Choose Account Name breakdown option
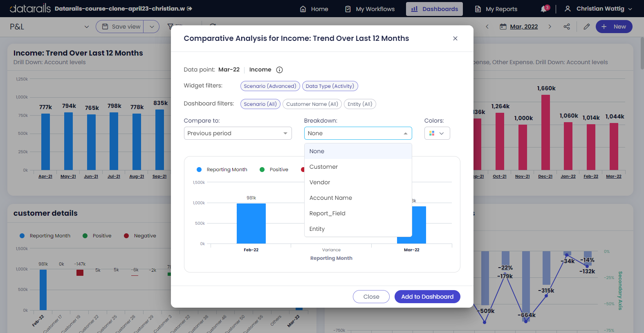Viewport: 644px width, 333px height. 330,198
